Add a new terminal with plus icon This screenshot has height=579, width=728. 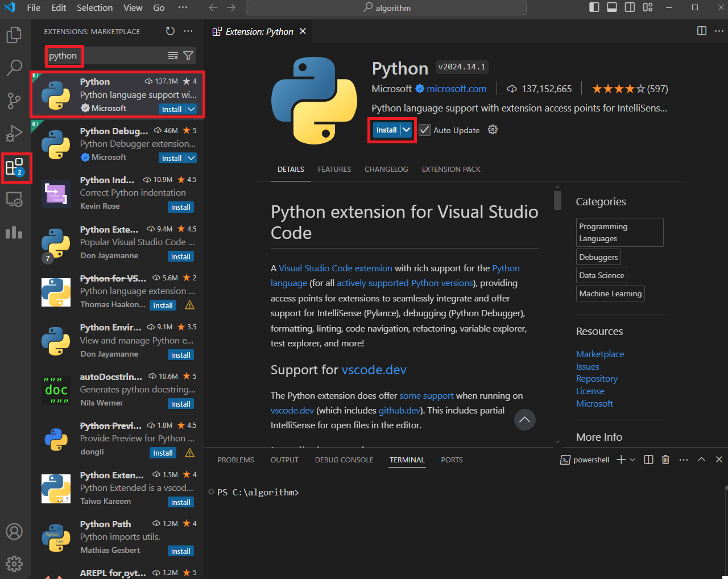pyautogui.click(x=621, y=460)
